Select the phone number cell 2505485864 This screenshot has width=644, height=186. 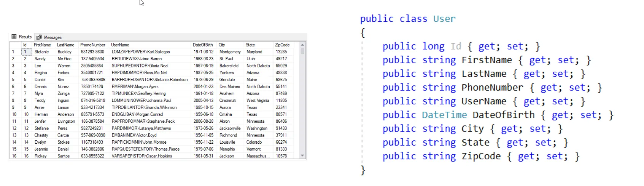94,66
